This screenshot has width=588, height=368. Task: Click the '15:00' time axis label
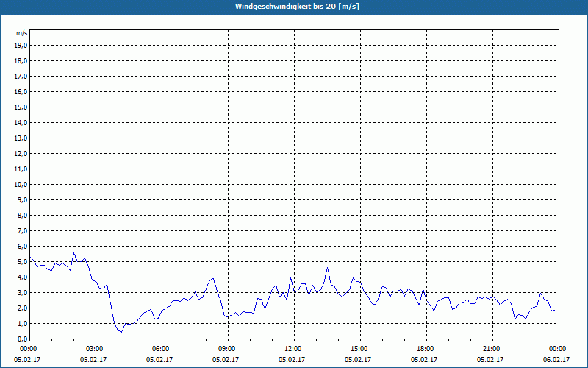(360, 349)
